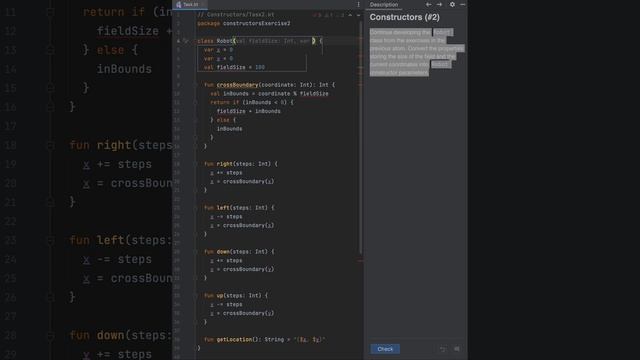Image resolution: width=640 pixels, height=360 pixels.
Task: Collapse the right(steps: Int) function fold
Action: [196, 164]
